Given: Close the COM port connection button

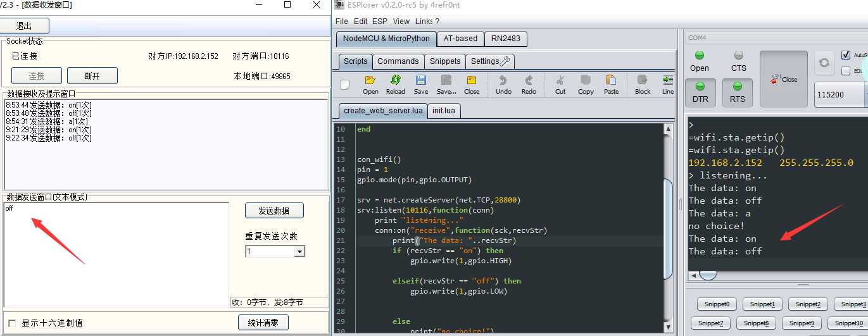Looking at the screenshot, I should [784, 79].
